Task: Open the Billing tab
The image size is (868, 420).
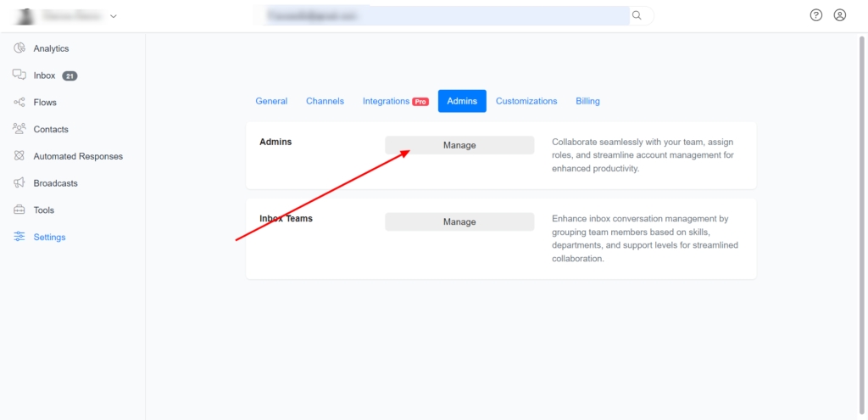Action: coord(587,101)
